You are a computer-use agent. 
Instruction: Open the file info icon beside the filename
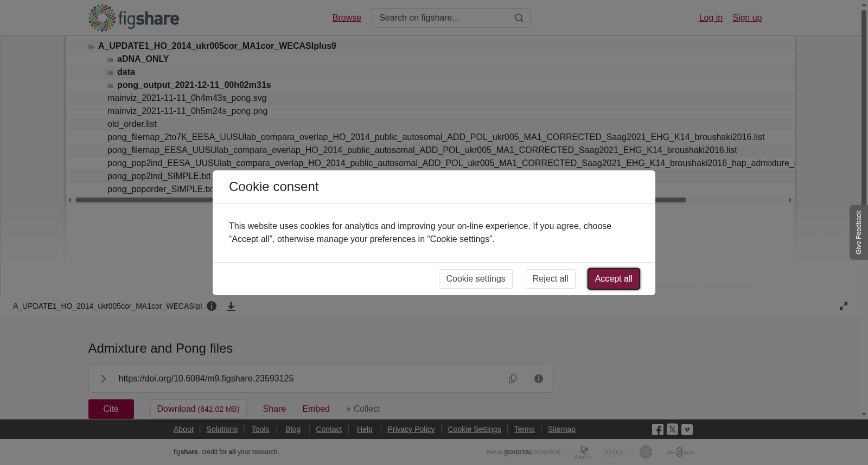212,306
